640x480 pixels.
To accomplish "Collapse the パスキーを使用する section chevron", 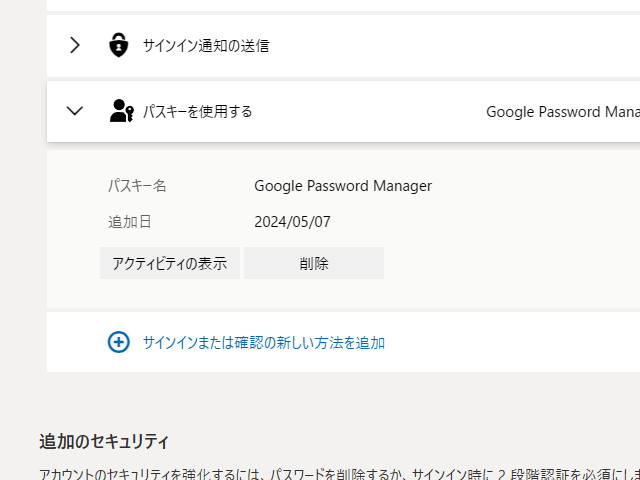I will point(75,111).
